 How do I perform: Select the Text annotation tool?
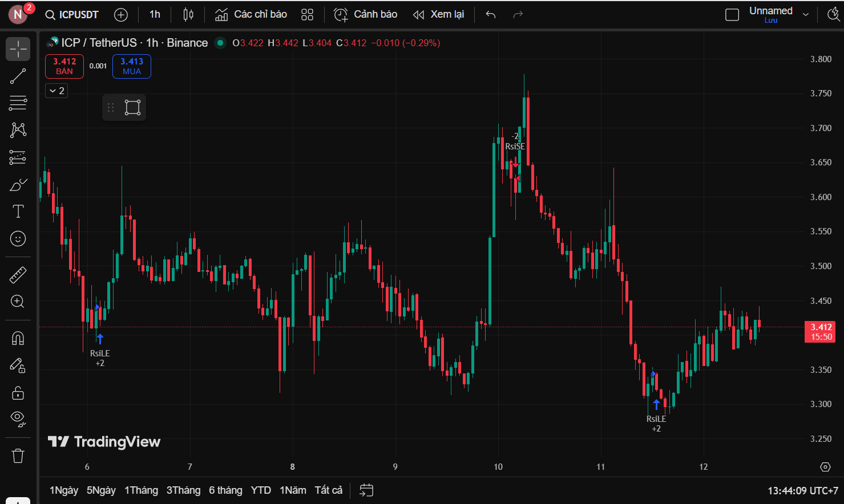(18, 212)
